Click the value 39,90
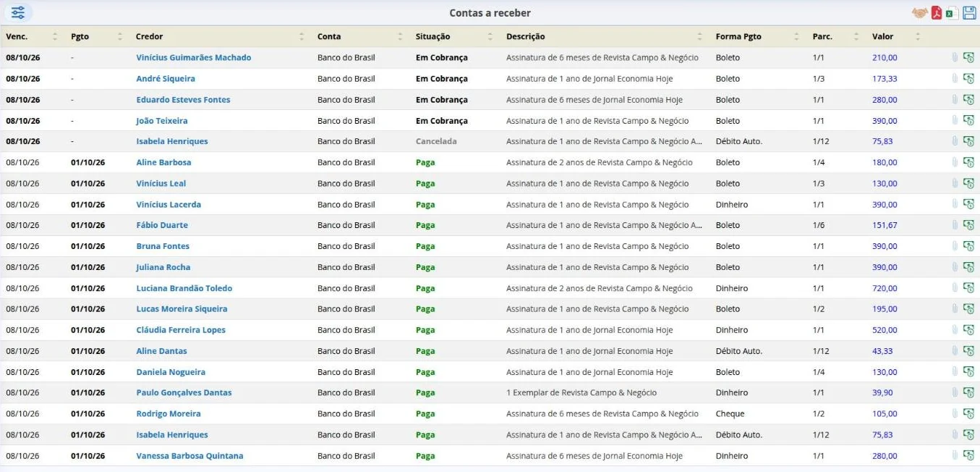Viewport: 980px width, 472px height. coord(882,392)
